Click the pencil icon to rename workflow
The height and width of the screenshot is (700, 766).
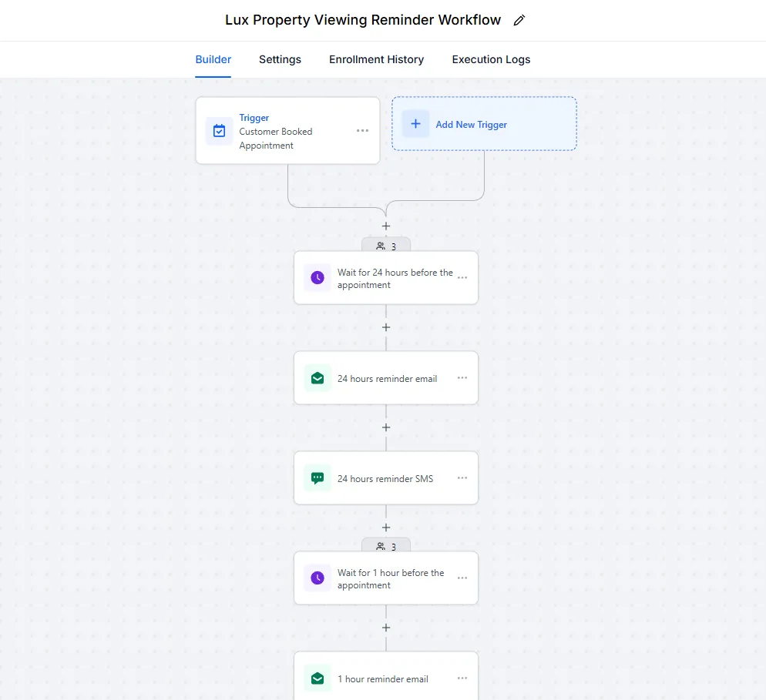point(519,20)
